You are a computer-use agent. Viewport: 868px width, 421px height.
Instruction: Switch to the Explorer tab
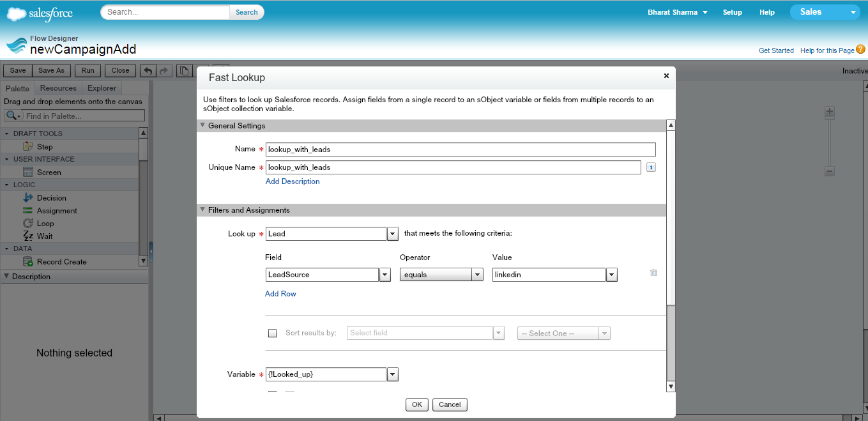102,88
